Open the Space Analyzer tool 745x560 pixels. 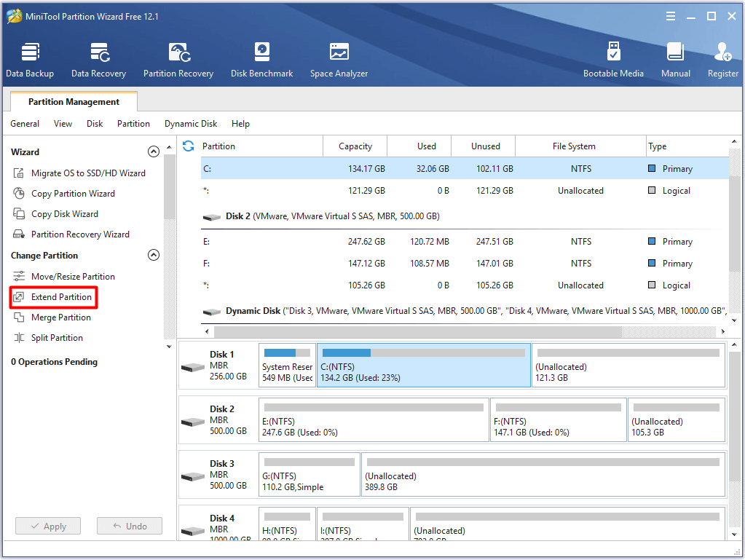(339, 60)
